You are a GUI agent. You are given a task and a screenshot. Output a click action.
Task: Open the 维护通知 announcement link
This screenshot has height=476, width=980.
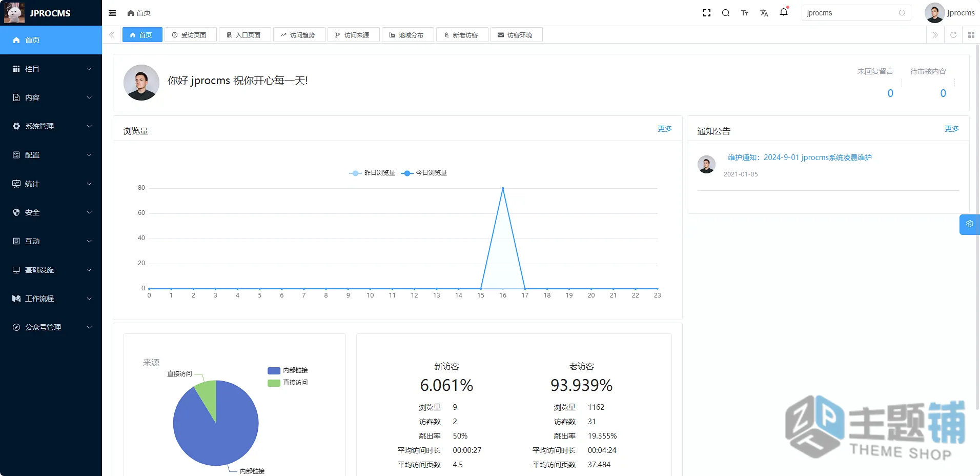(800, 157)
